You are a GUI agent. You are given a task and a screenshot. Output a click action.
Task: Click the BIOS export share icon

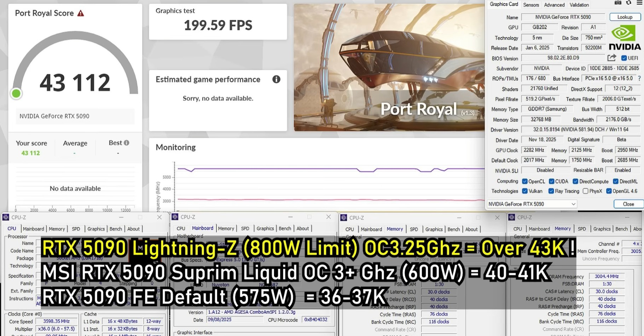612,58
